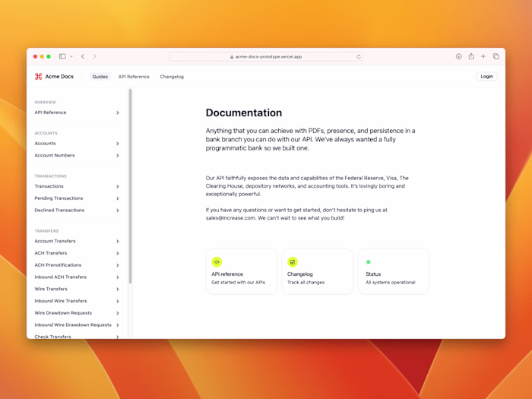532x399 pixels.
Task: Open a new tab with plus icon
Action: tap(483, 56)
